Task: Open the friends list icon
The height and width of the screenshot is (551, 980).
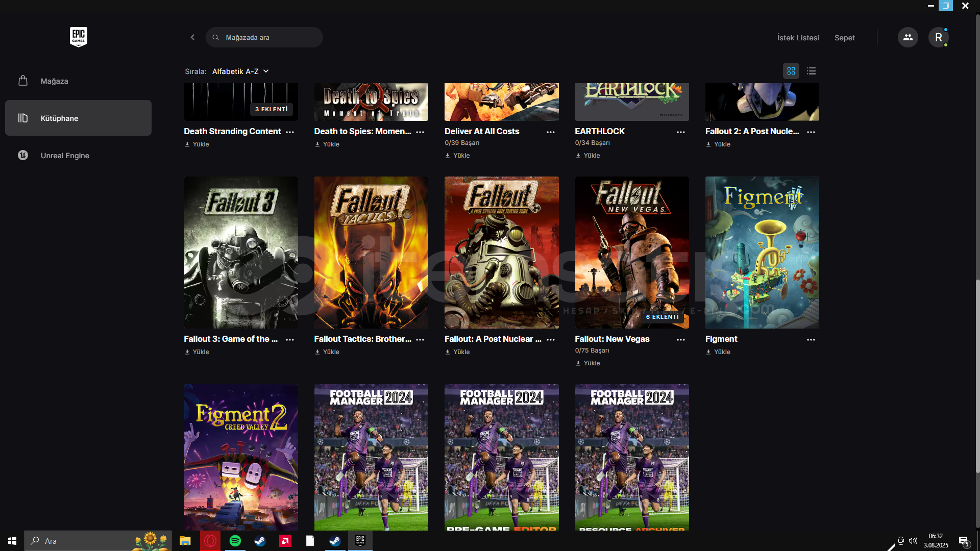Action: coord(908,37)
